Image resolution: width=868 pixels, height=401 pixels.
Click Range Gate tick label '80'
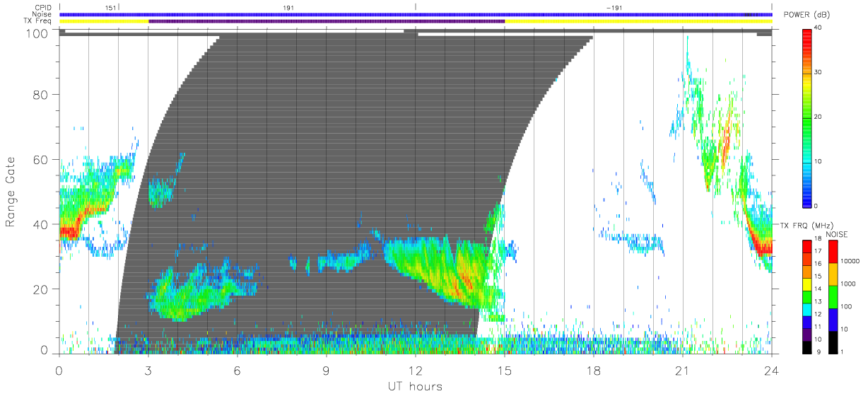coord(40,94)
